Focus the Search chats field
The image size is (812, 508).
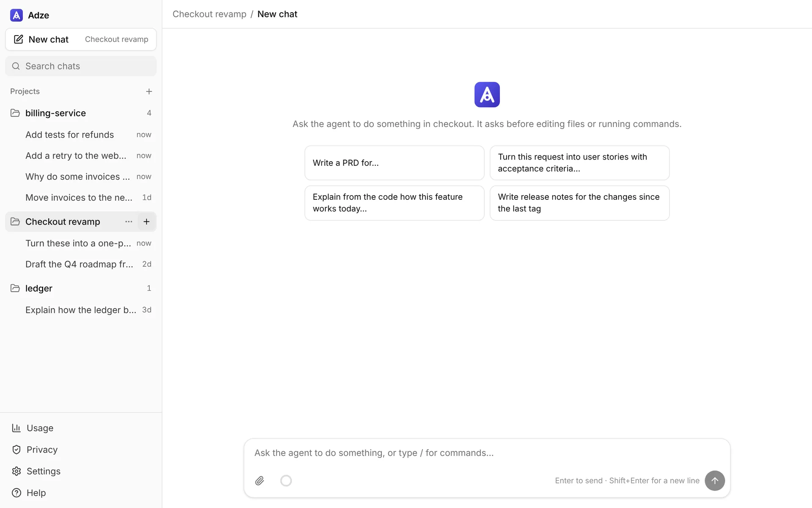click(x=81, y=66)
